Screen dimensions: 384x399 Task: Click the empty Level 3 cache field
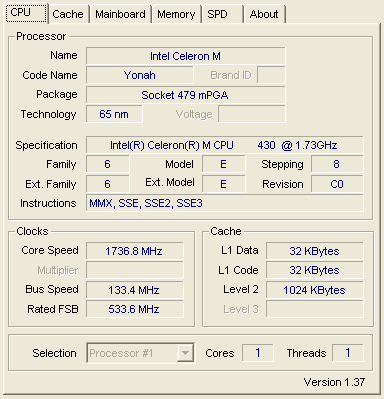tap(315, 309)
